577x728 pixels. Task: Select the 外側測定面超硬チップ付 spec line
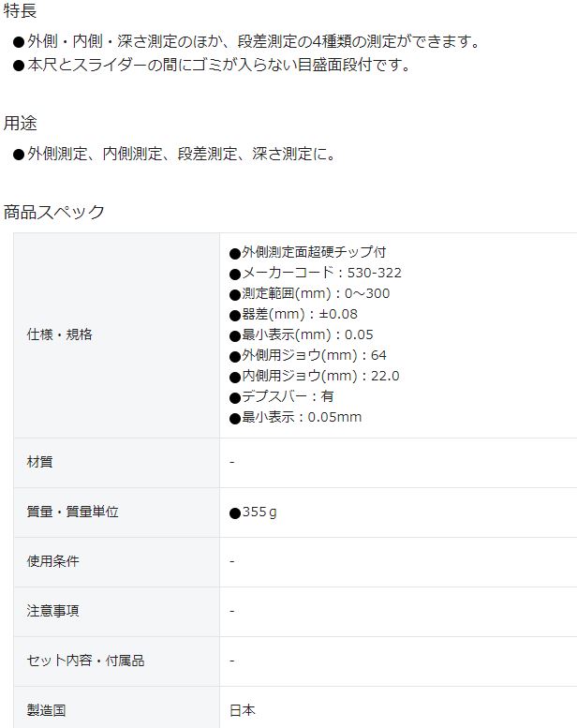307,252
